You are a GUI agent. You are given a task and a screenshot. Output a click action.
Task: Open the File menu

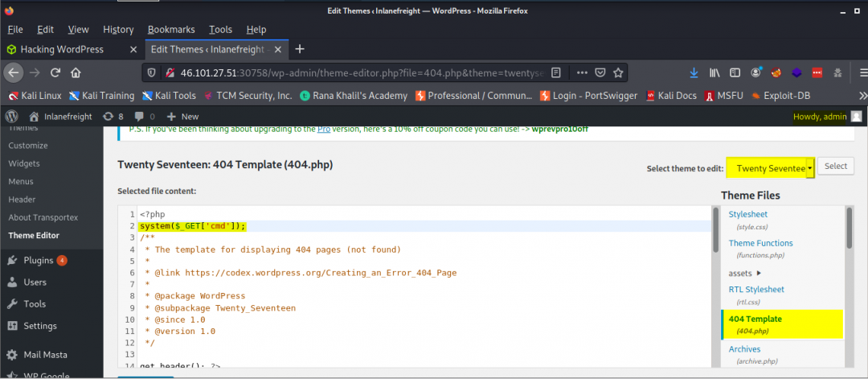tap(15, 29)
